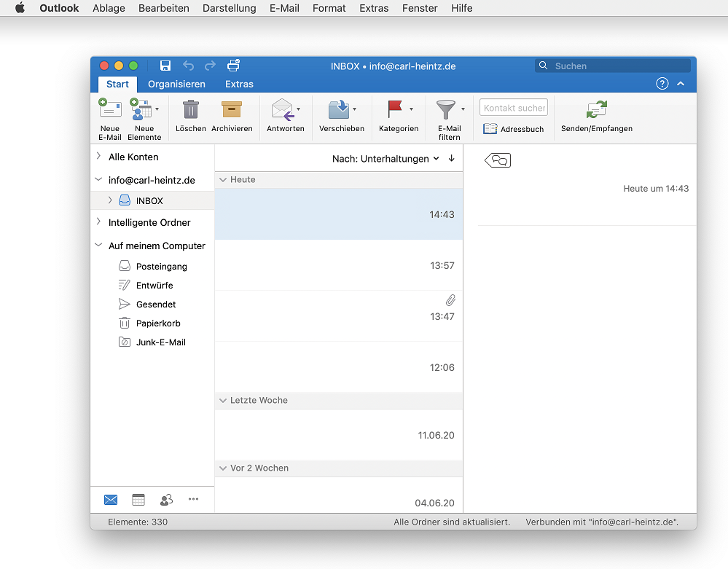
Task: Click the Archivieren box icon
Action: (232, 109)
